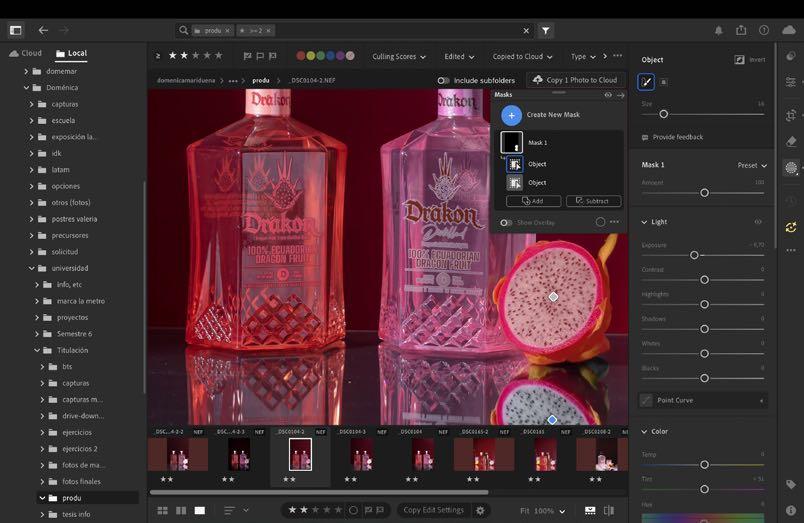Select the fotos finales folder
Screen dimensions: 804x523
click(81, 481)
